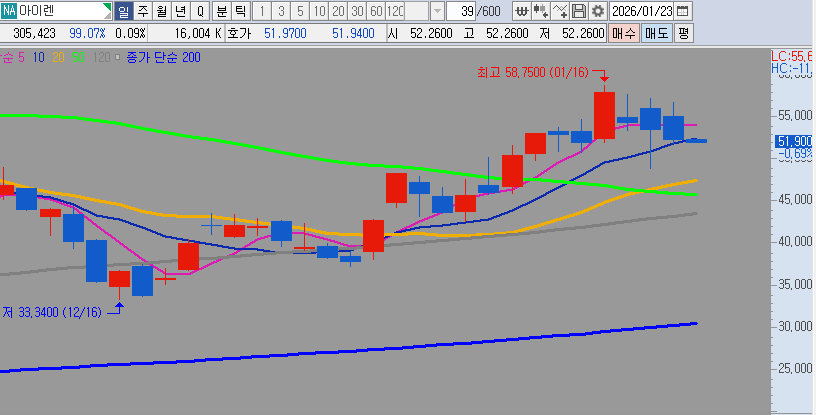The height and width of the screenshot is (415, 816).
Task: Click the 45,000 price axis label
Action: pyautogui.click(x=795, y=199)
